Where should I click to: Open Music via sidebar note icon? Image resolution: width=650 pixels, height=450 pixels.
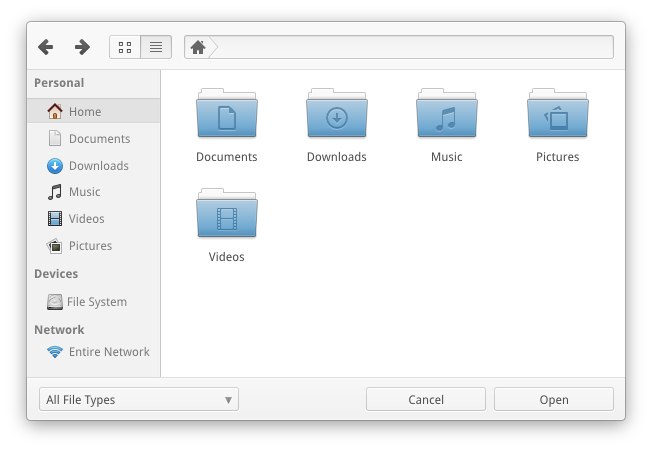[x=55, y=192]
